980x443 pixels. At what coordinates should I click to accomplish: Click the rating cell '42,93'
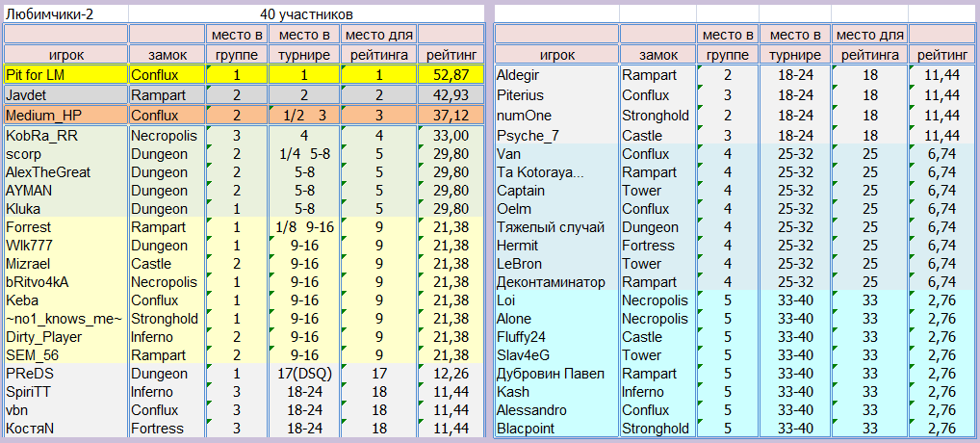click(x=451, y=95)
